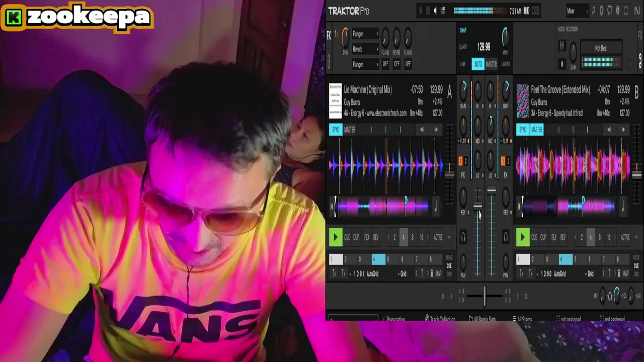
Task: Enable headphone cue for channel B
Action: 505,237
